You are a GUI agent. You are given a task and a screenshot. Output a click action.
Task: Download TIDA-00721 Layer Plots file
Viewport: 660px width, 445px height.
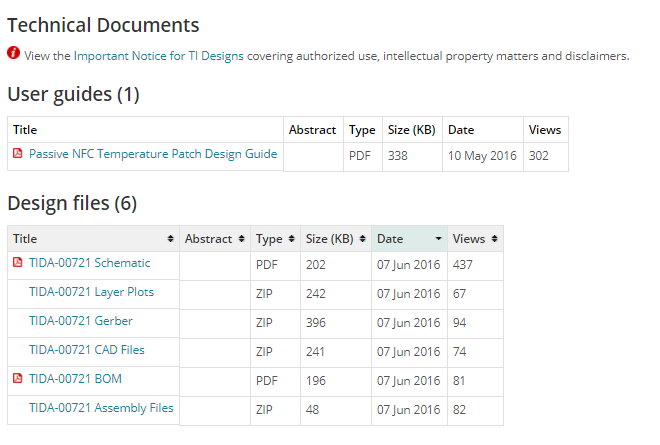(x=91, y=292)
